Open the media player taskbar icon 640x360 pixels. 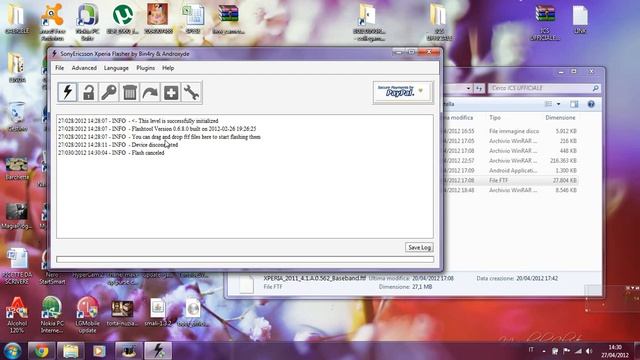click(x=99, y=351)
